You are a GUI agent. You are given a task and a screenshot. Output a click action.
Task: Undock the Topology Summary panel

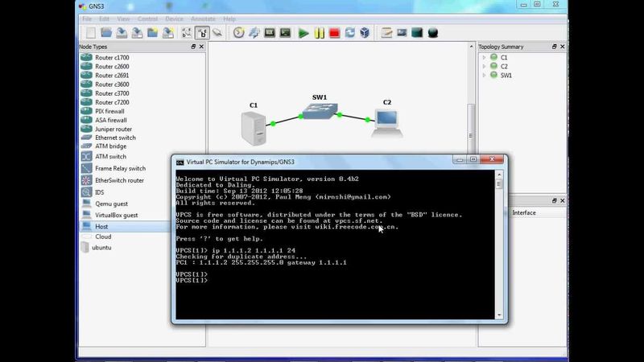point(555,47)
